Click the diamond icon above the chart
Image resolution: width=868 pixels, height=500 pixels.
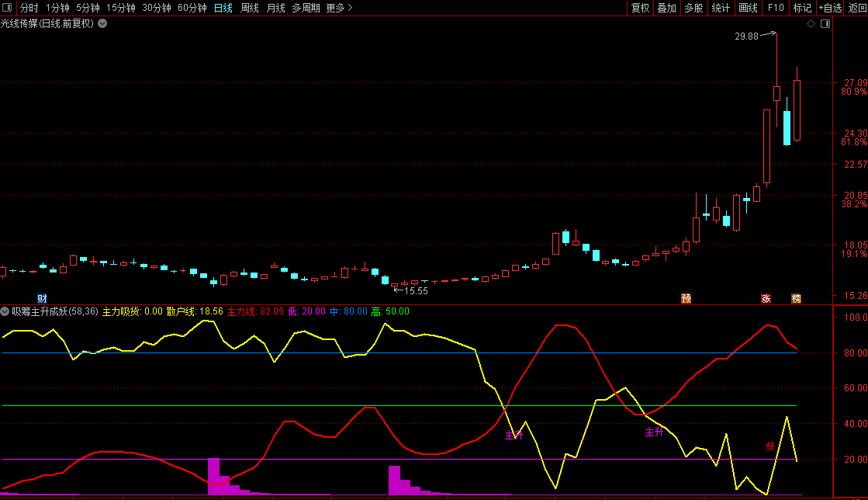(x=811, y=23)
